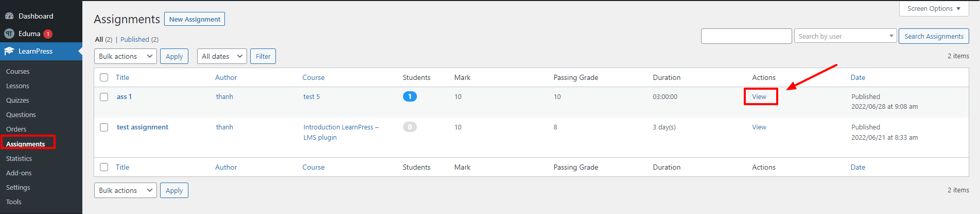This screenshot has height=214, width=980.
Task: Click the Eduma theme icon
Action: pyautogui.click(x=9, y=34)
